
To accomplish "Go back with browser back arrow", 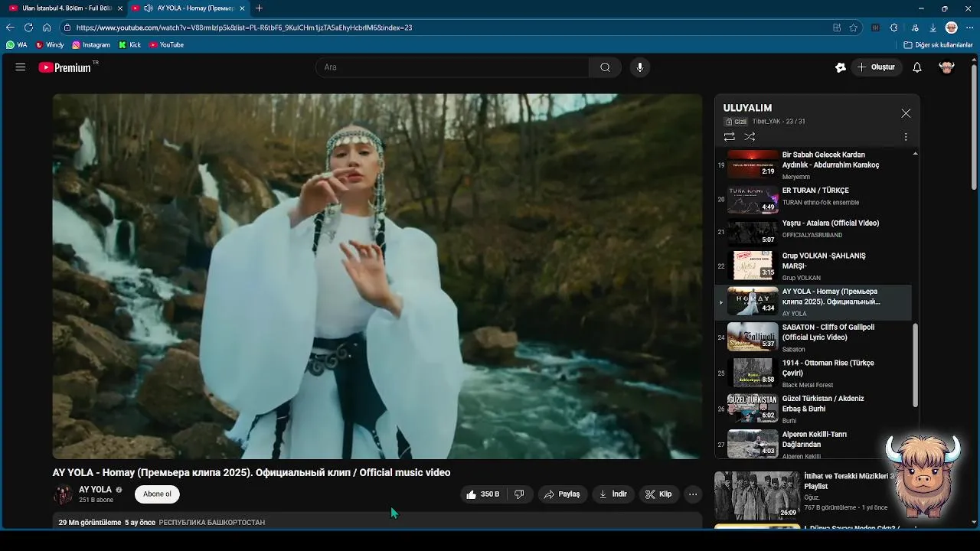I will pyautogui.click(x=10, y=28).
